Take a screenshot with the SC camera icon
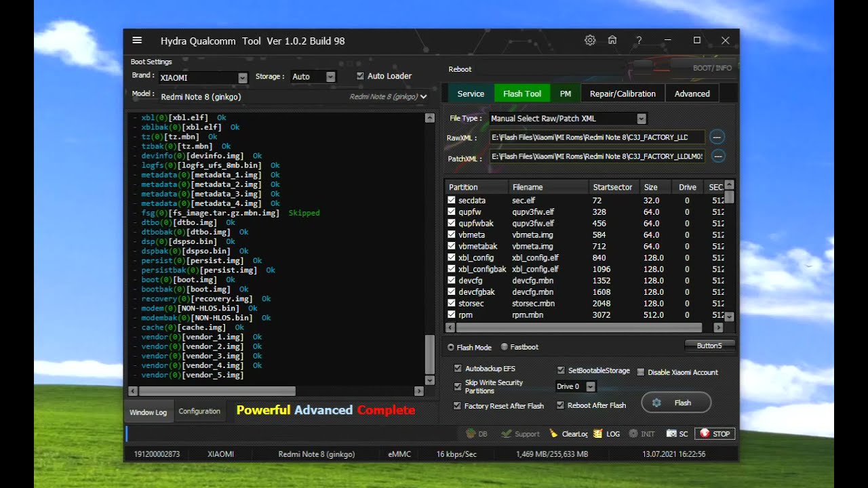 [677, 434]
